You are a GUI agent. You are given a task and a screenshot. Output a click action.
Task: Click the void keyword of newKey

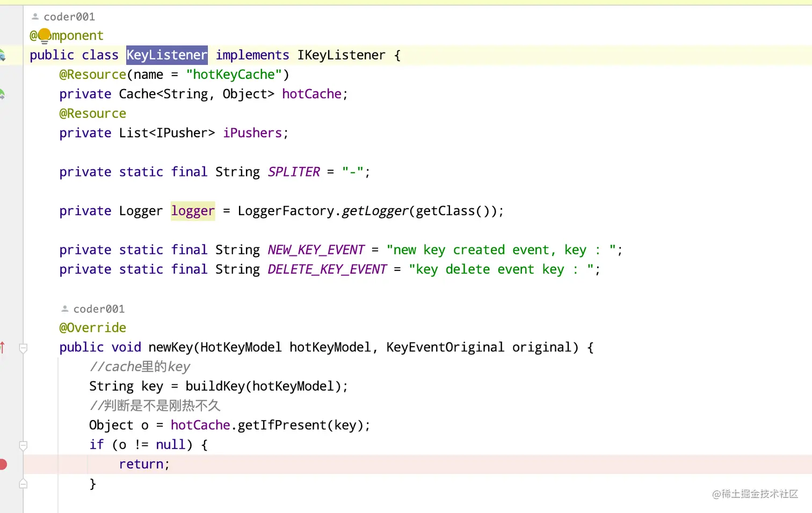[x=126, y=347]
